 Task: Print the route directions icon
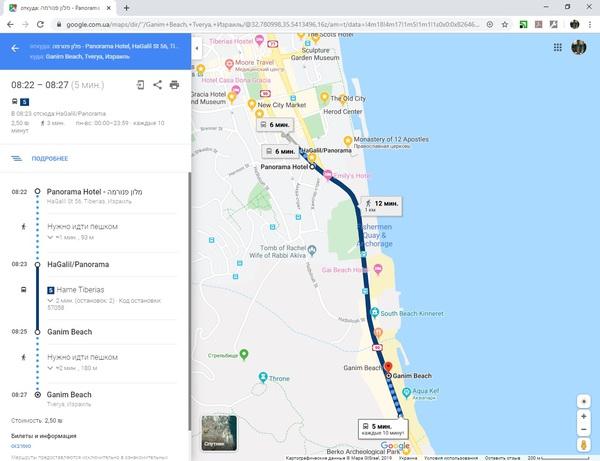pos(174,85)
